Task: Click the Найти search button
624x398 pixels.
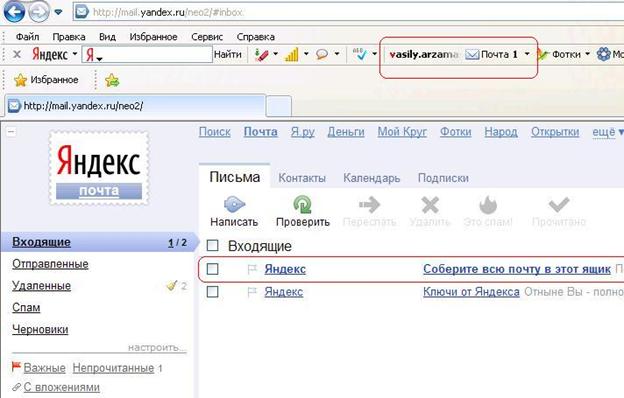Action: (x=228, y=54)
